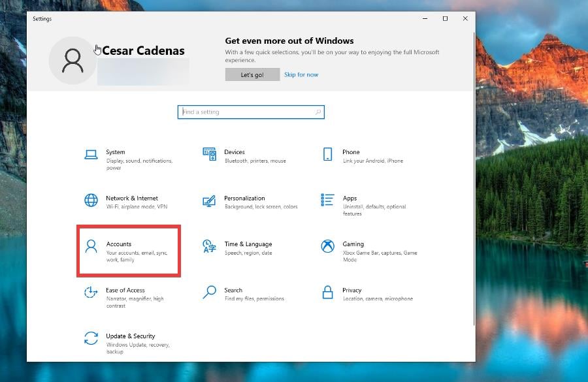The height and width of the screenshot is (382, 588).
Task: Go to the Search category label
Action: (x=233, y=290)
